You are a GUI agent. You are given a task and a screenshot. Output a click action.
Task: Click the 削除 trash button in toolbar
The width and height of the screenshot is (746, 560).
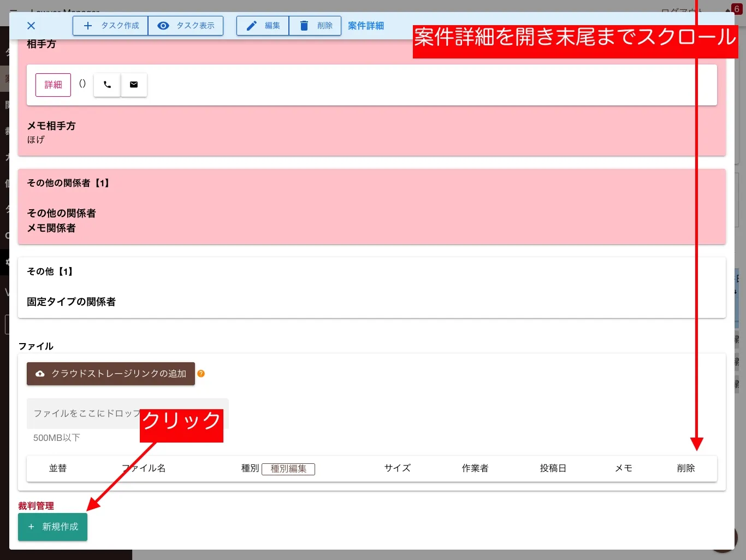315,26
